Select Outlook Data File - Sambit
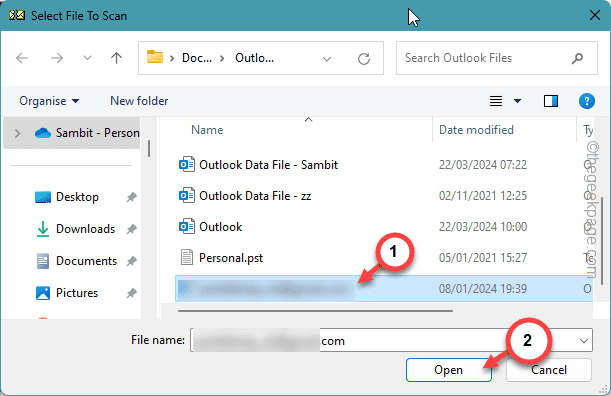 268,165
